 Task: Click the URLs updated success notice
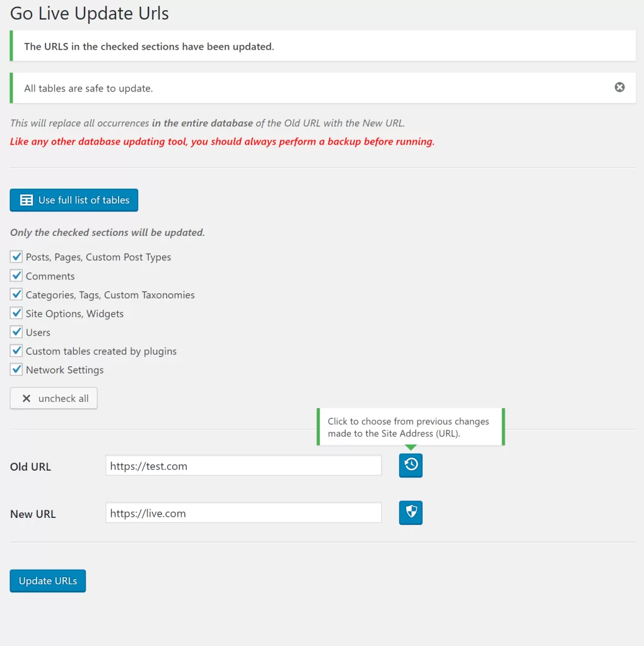point(322,45)
